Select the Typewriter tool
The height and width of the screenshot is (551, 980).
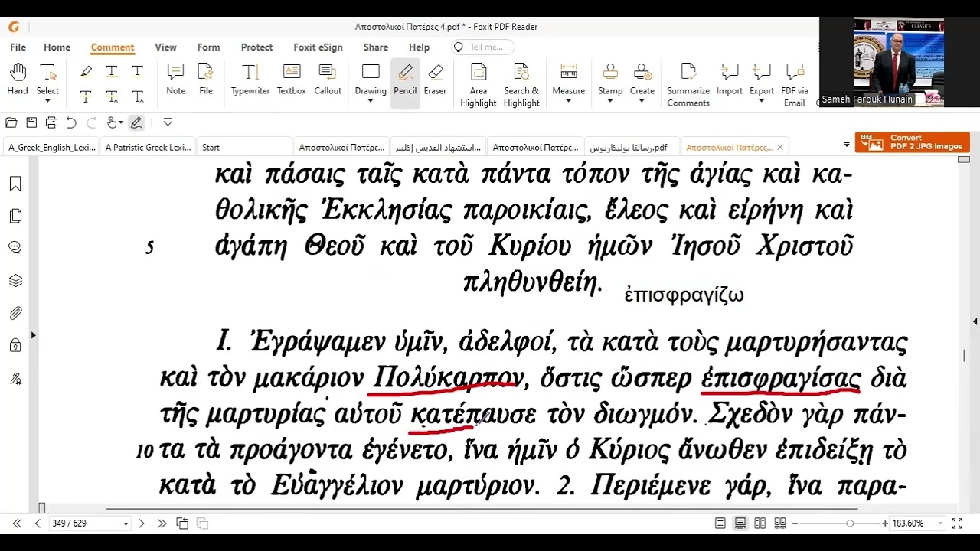coord(250,80)
